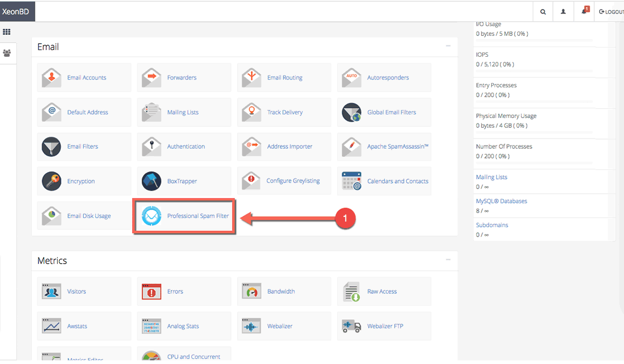
Task: Open the Subdomains statistics link
Action: 492,225
